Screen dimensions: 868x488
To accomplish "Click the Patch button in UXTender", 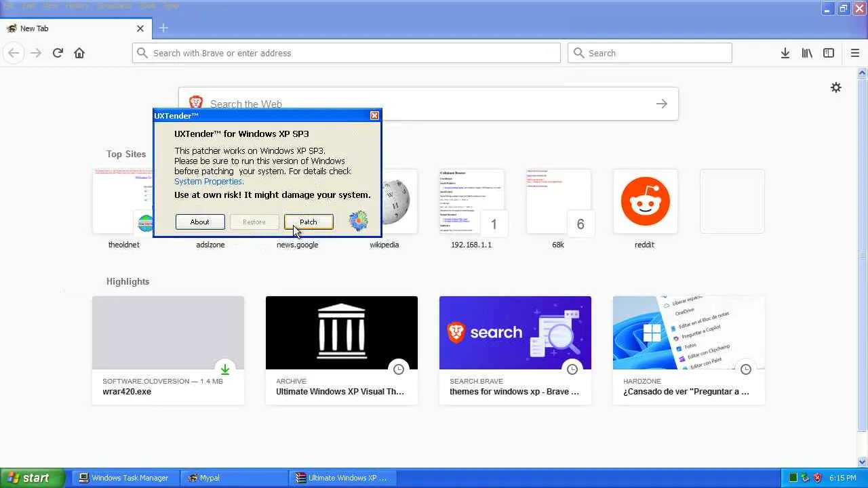I will coord(309,222).
